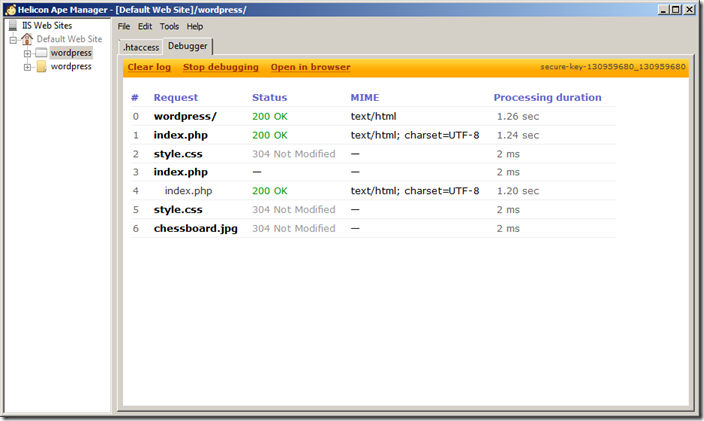Image resolution: width=704 pixels, height=421 pixels.
Task: Click Open in browser link
Action: 310,67
